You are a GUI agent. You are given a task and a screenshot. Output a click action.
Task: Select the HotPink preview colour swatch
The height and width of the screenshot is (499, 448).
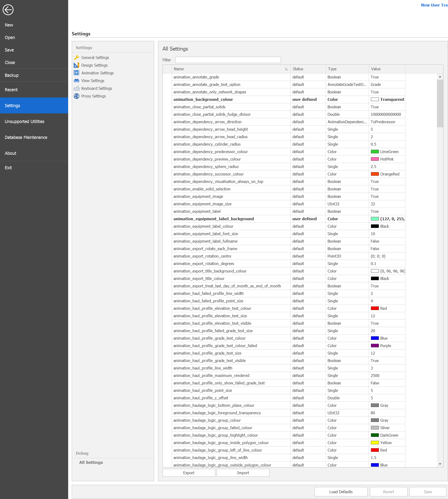(x=375, y=159)
